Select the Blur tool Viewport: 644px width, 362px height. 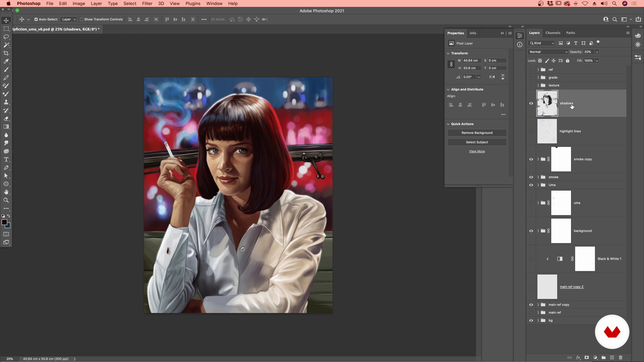coord(6,135)
